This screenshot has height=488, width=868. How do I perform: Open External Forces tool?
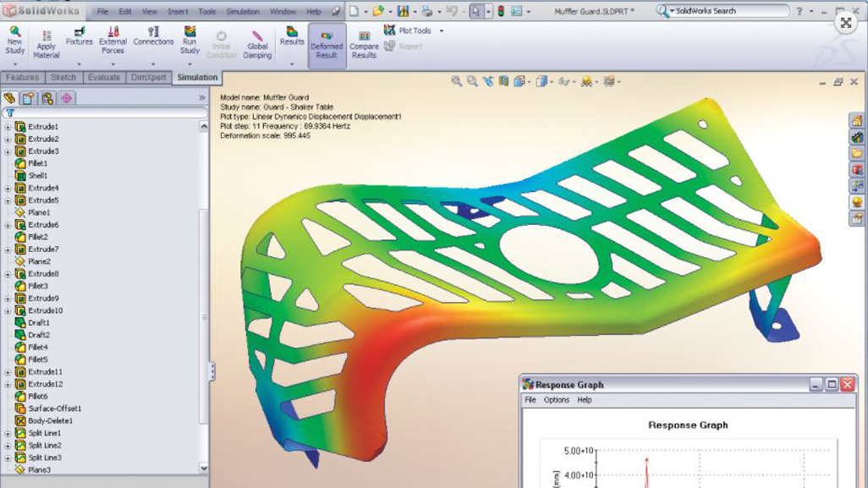pyautogui.click(x=113, y=41)
